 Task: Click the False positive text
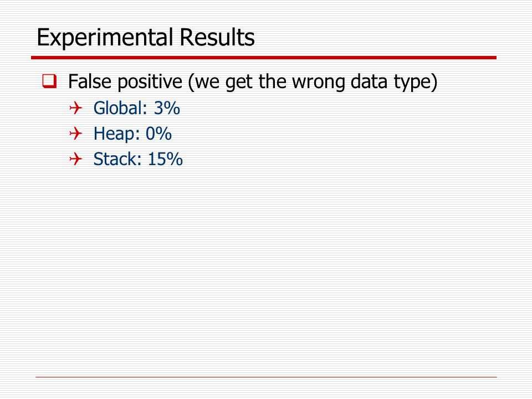[125, 82]
